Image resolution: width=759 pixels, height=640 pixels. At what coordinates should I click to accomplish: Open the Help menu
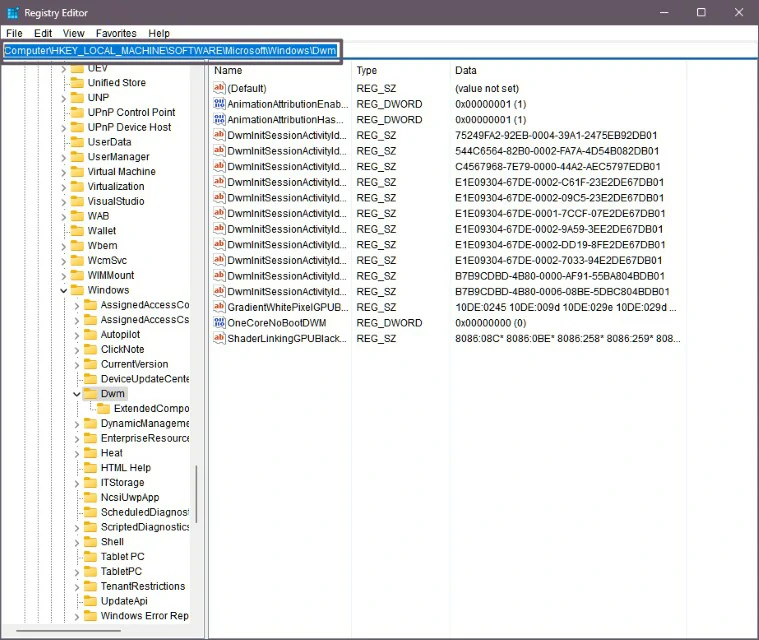(158, 33)
